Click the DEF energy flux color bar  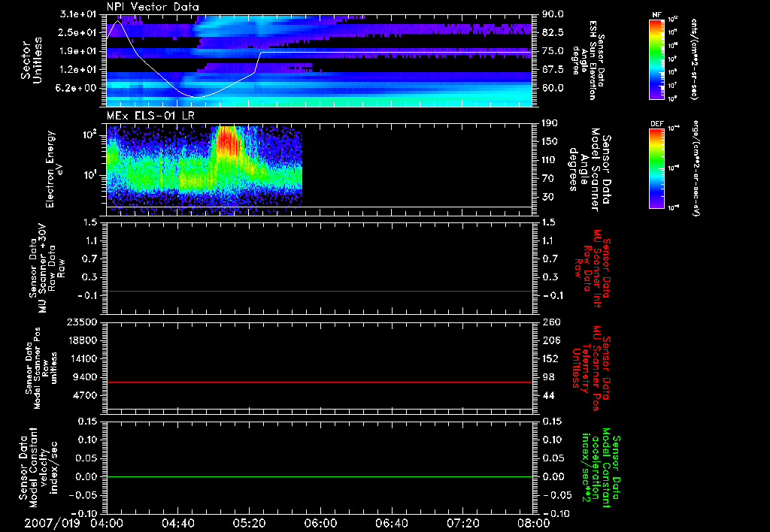pyautogui.click(x=656, y=168)
